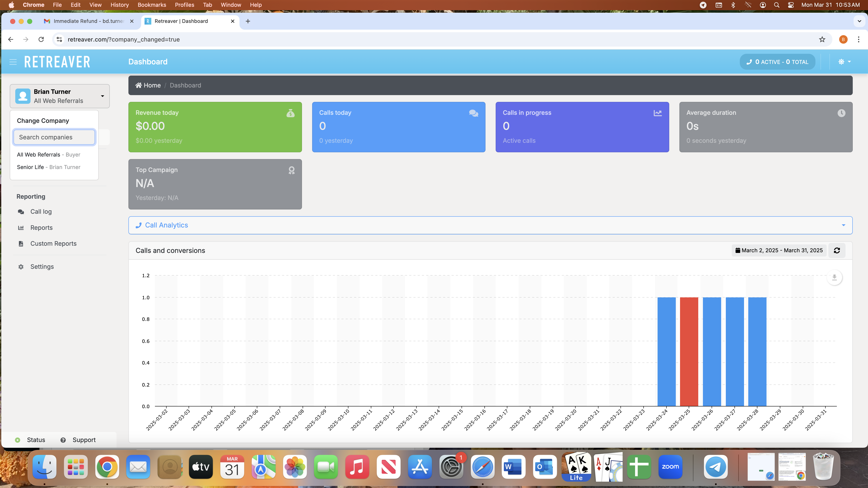
Task: Click the 0 Active - 0 Total calls button
Action: (x=777, y=62)
